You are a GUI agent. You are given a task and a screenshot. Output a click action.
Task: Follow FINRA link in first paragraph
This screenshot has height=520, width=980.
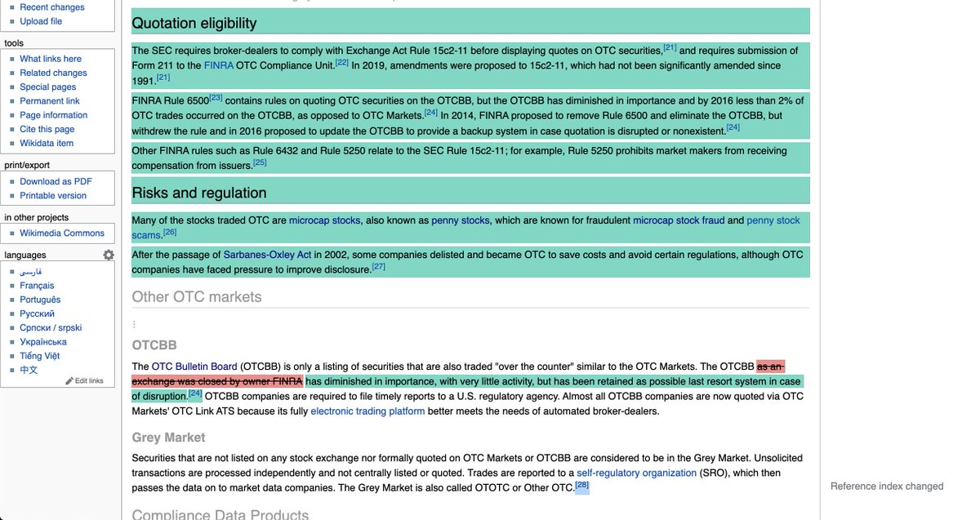[219, 65]
